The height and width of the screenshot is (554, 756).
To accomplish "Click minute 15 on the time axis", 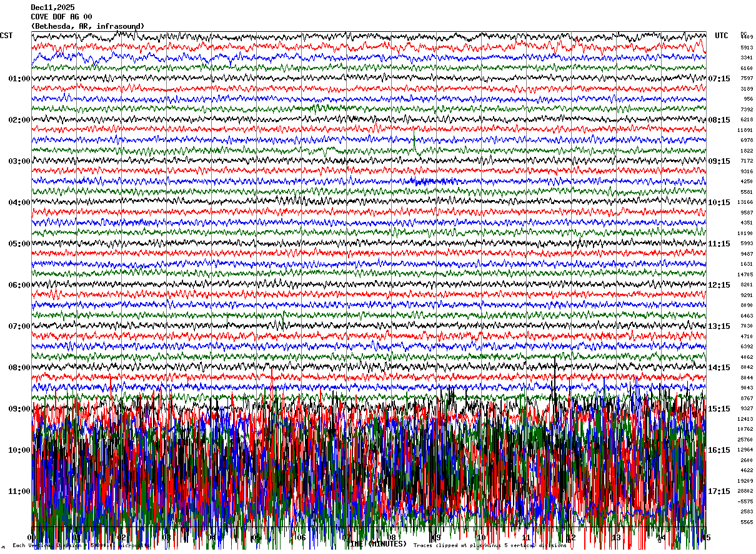I will coord(706,537).
